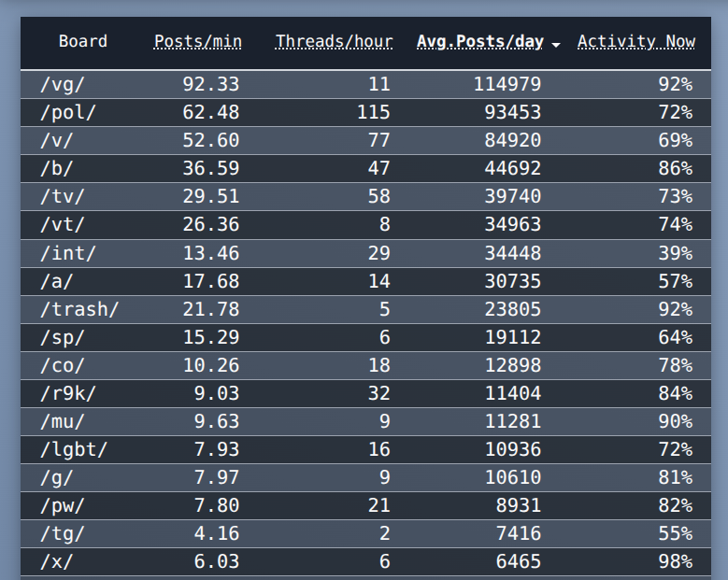Click posts/min value 21.78
Image resolution: width=728 pixels, height=580 pixels.
click(x=211, y=309)
